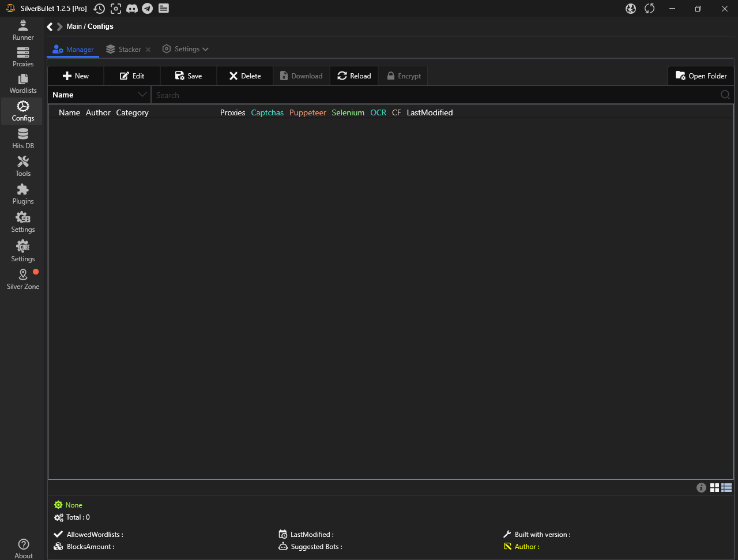The image size is (738, 560).
Task: Switch to the Manager tab
Action: point(73,50)
